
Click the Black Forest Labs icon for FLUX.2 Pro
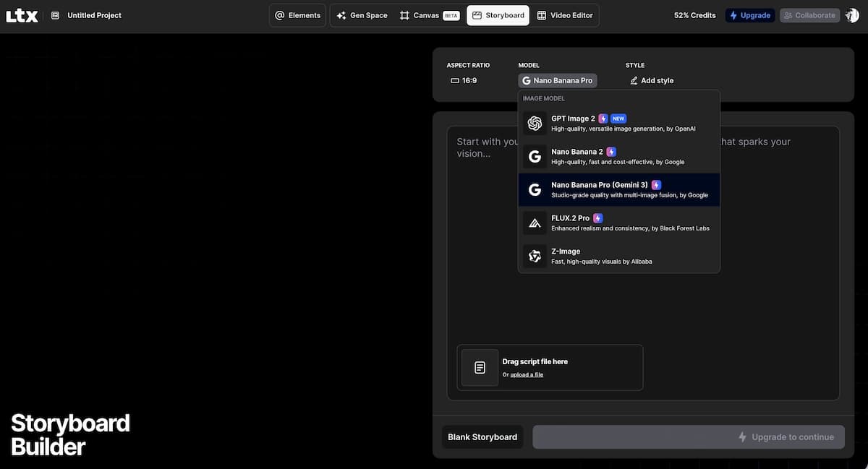click(535, 223)
